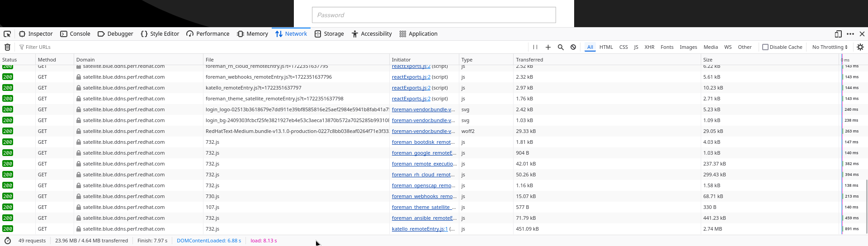Toggle responsive design mode

coord(838,34)
